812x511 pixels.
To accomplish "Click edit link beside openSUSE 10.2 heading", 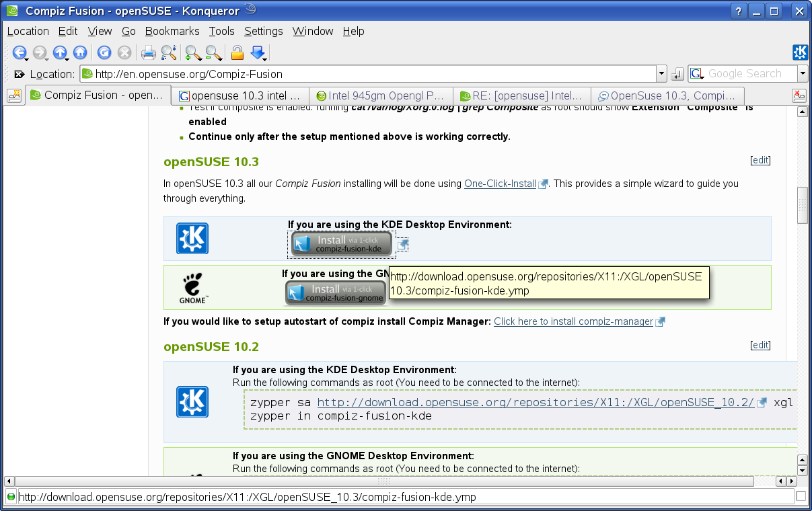I will point(760,345).
